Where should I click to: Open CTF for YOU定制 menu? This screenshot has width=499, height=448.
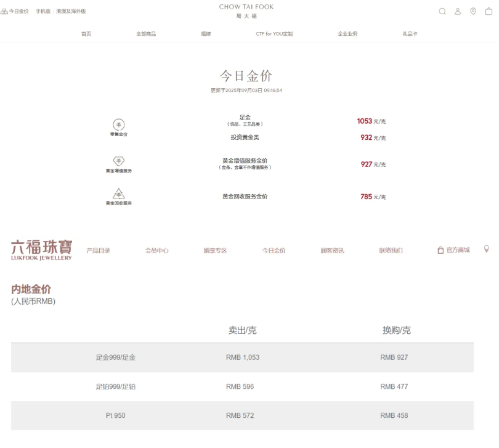pyautogui.click(x=274, y=34)
